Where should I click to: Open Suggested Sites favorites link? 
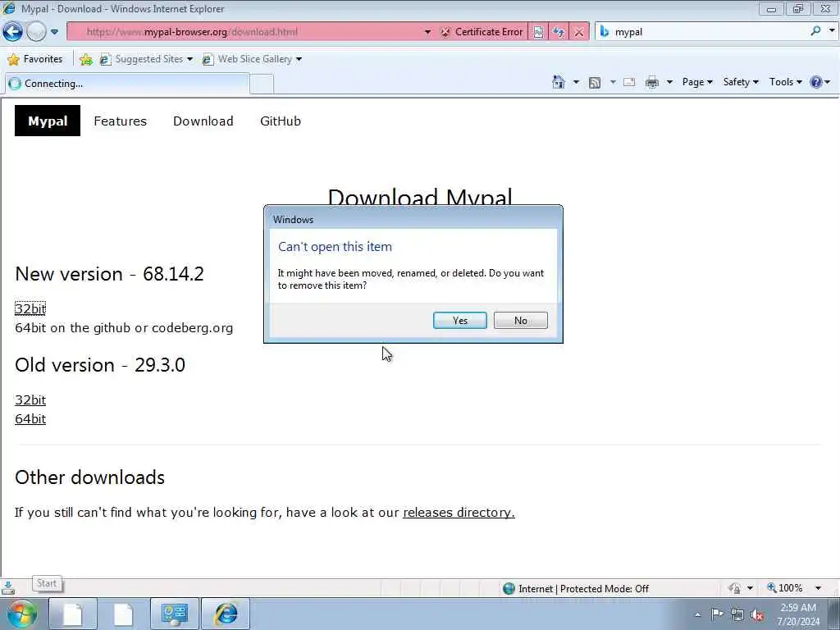146,59
